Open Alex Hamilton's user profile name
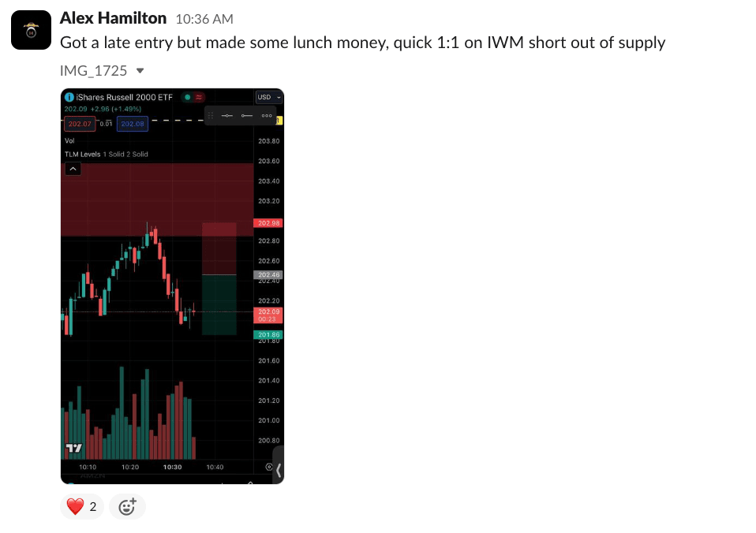The image size is (756, 533). tap(113, 18)
